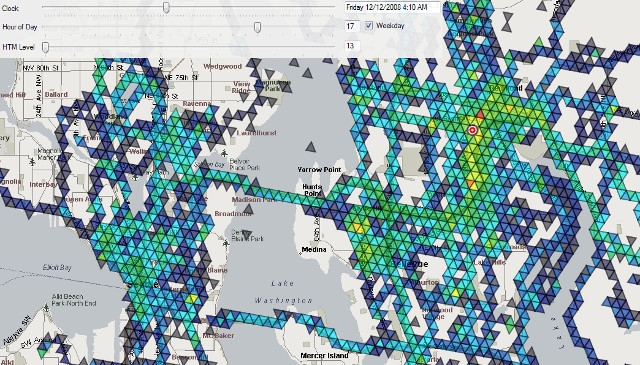The image size is (640, 365).
Task: Toggle the Weekday checkbox
Action: click(x=369, y=25)
